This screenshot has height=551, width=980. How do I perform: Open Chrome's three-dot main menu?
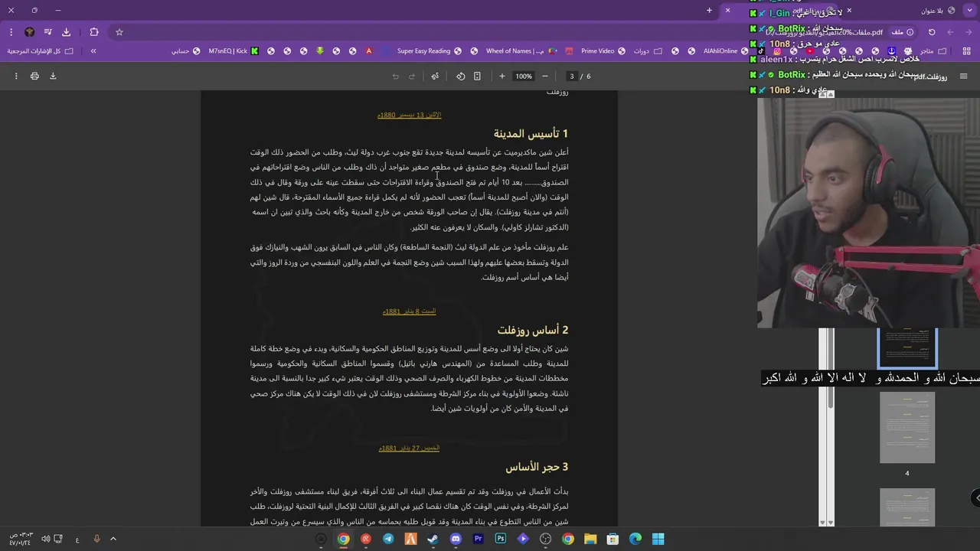(x=11, y=32)
